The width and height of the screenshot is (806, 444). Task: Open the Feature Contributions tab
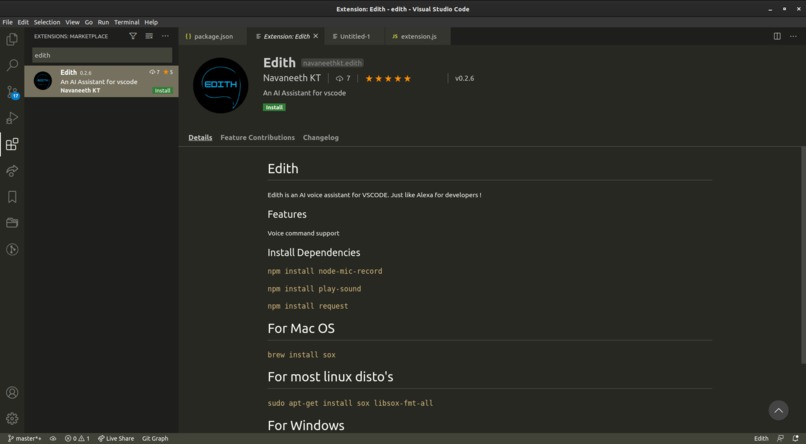pos(258,138)
